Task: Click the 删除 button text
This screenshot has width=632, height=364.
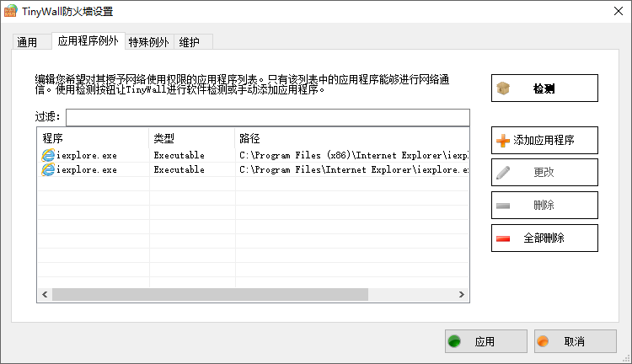Action: point(544,206)
